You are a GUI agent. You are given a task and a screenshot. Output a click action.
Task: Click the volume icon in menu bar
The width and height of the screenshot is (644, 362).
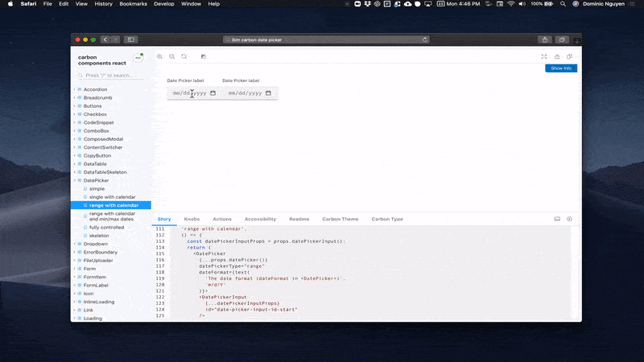click(522, 4)
